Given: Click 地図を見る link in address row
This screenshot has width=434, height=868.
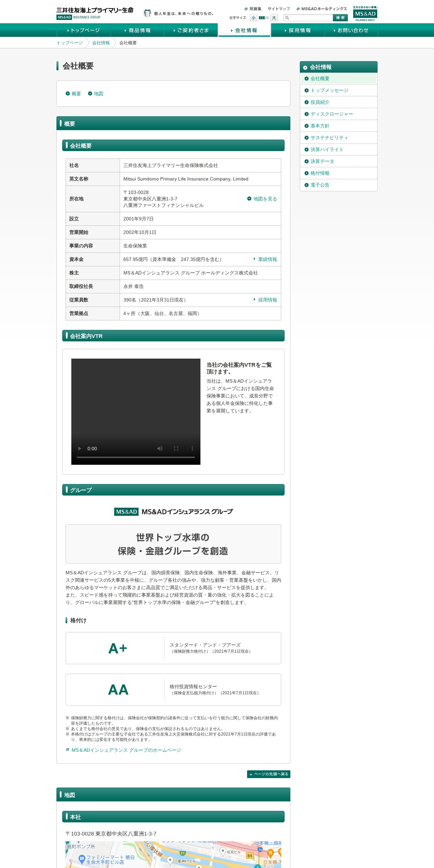Looking at the screenshot, I should coord(262,199).
